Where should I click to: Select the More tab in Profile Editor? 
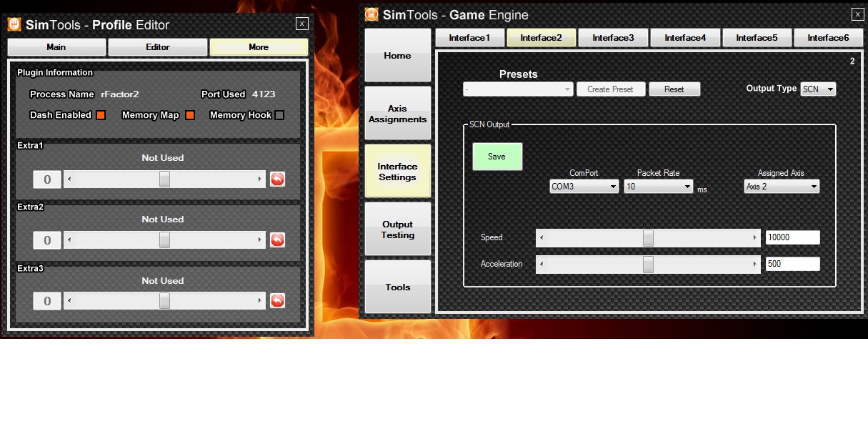click(259, 47)
